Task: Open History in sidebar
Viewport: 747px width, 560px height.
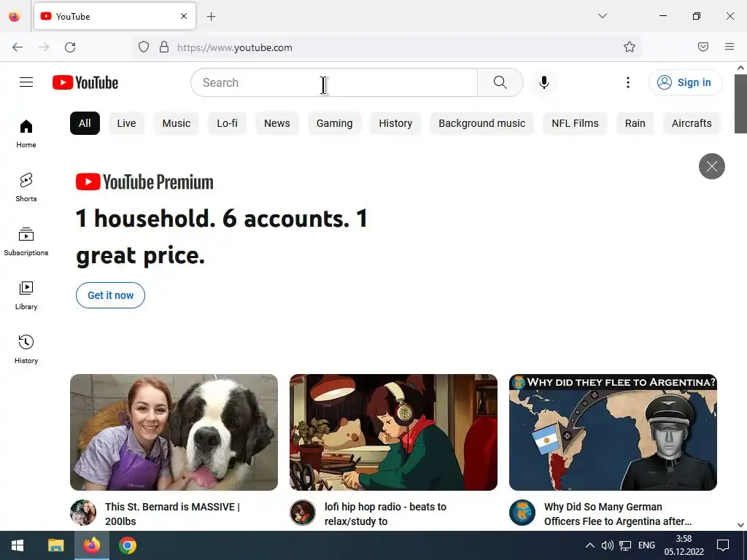Action: pos(26,349)
